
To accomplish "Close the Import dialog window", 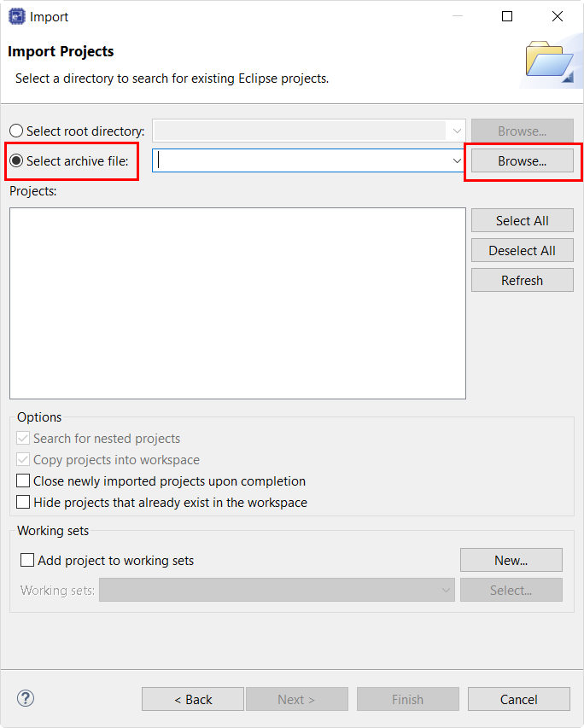I will click(x=558, y=16).
